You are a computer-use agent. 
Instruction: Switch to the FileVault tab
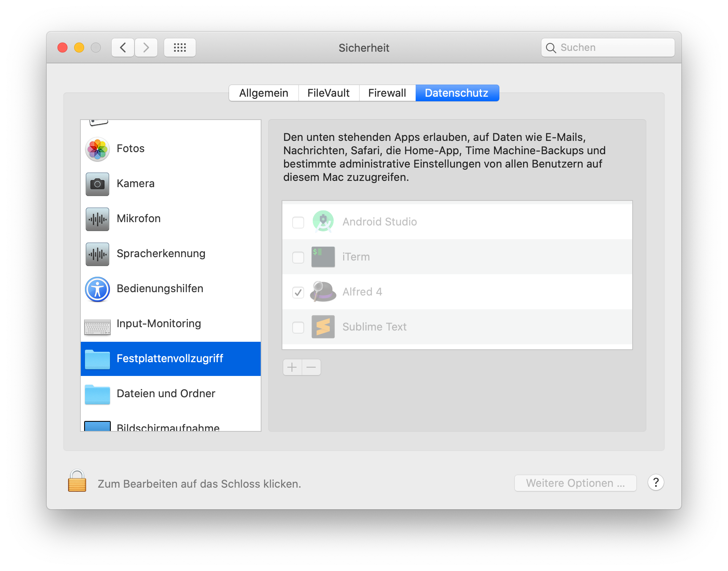(329, 93)
